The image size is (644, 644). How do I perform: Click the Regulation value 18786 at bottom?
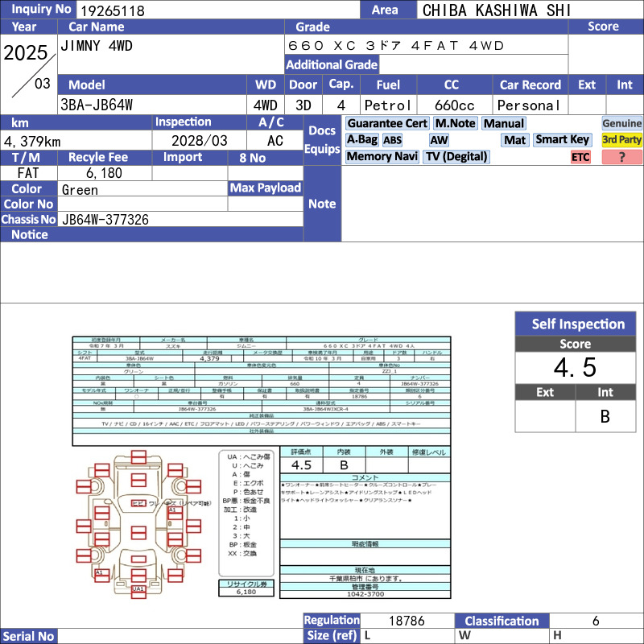coord(407,620)
